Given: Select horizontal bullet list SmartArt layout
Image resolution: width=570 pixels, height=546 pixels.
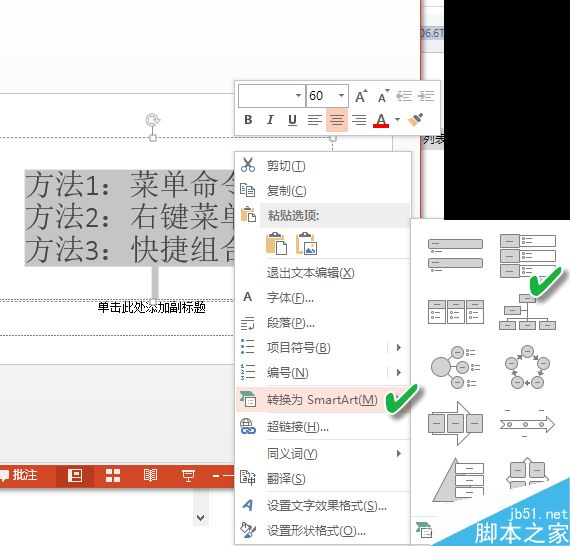Looking at the screenshot, I should click(x=455, y=312).
